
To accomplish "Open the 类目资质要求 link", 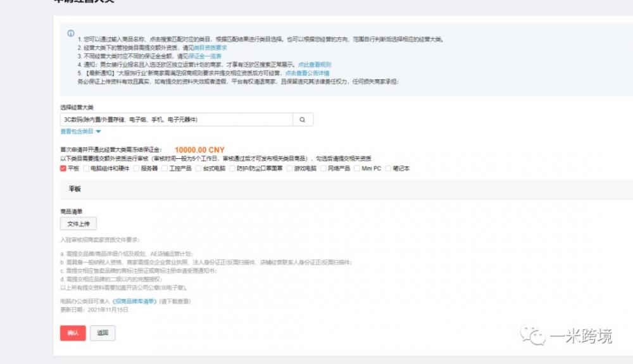I will pyautogui.click(x=210, y=47).
